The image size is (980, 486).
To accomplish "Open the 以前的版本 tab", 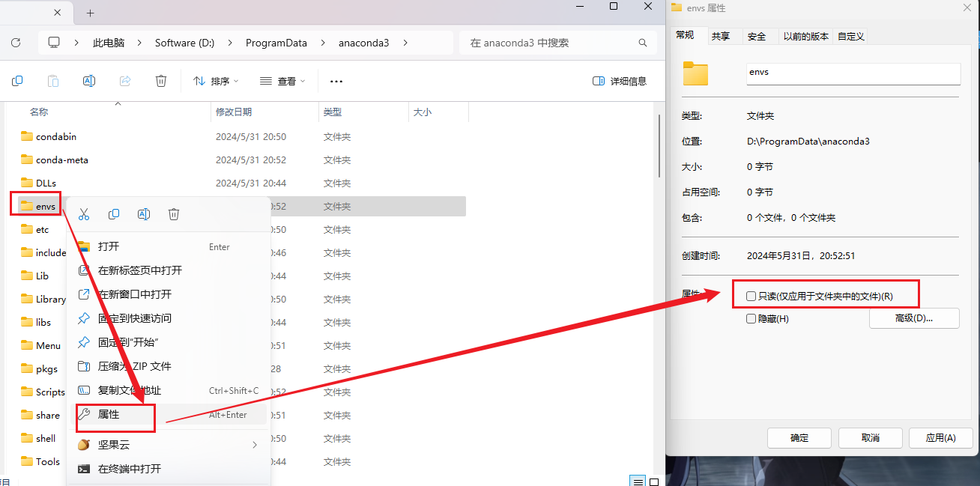I will click(806, 36).
